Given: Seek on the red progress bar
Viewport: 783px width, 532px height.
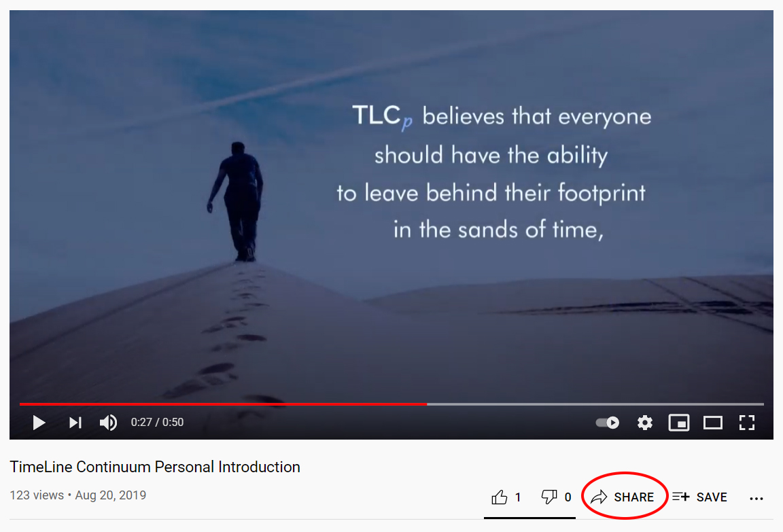Looking at the screenshot, I should coord(223,404).
